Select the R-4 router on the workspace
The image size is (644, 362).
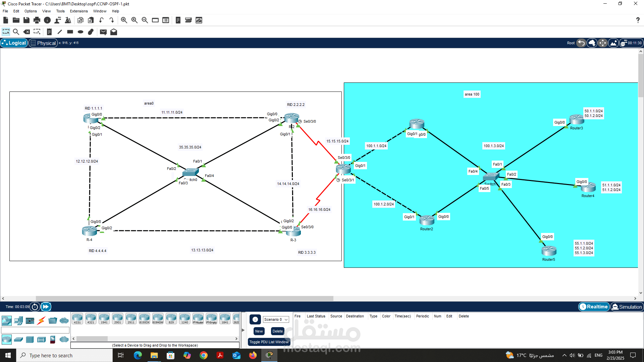click(90, 231)
